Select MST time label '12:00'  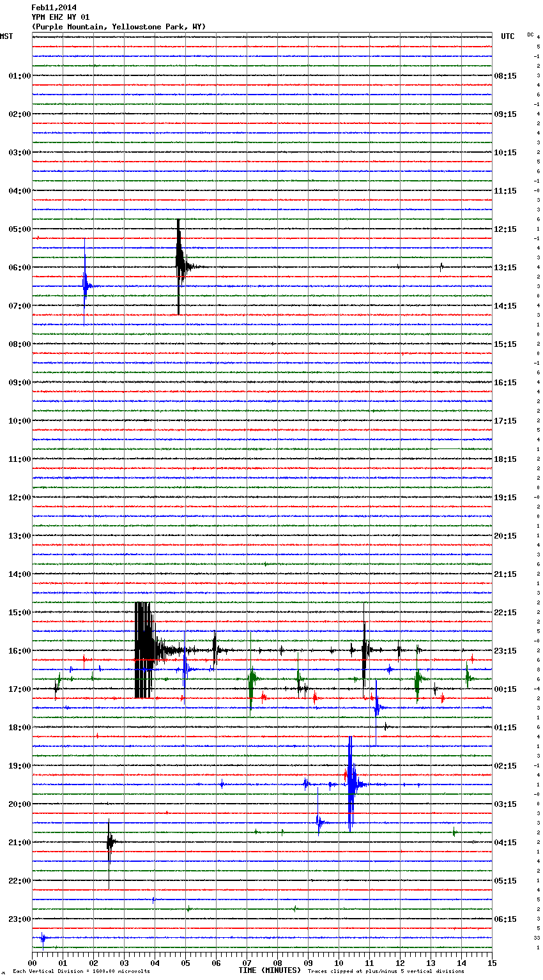tap(20, 498)
